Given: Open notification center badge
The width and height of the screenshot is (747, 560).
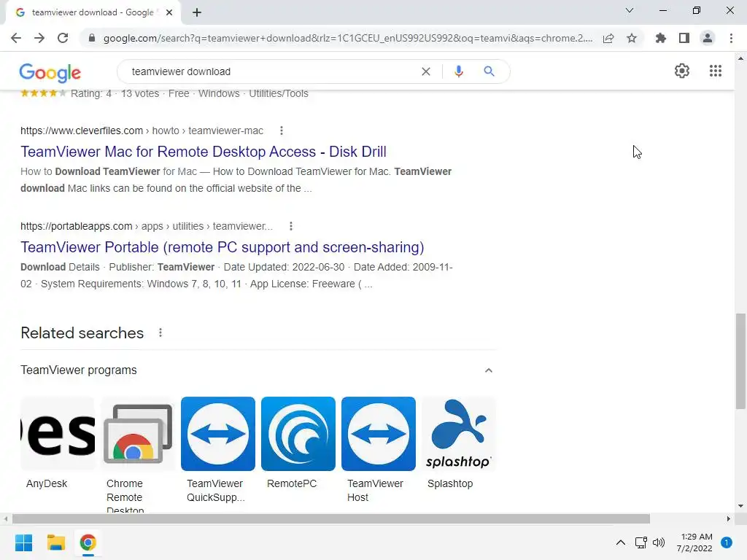Looking at the screenshot, I should coord(727,542).
